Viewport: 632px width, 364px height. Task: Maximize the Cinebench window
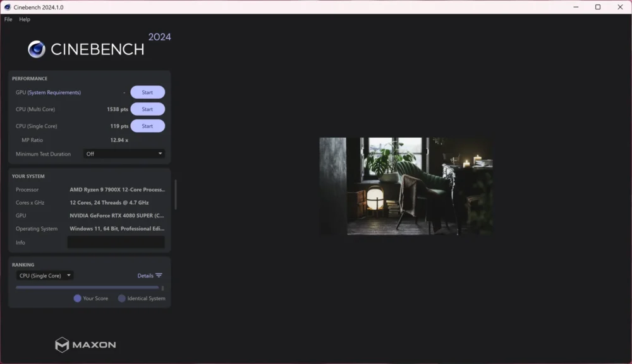[598, 7]
